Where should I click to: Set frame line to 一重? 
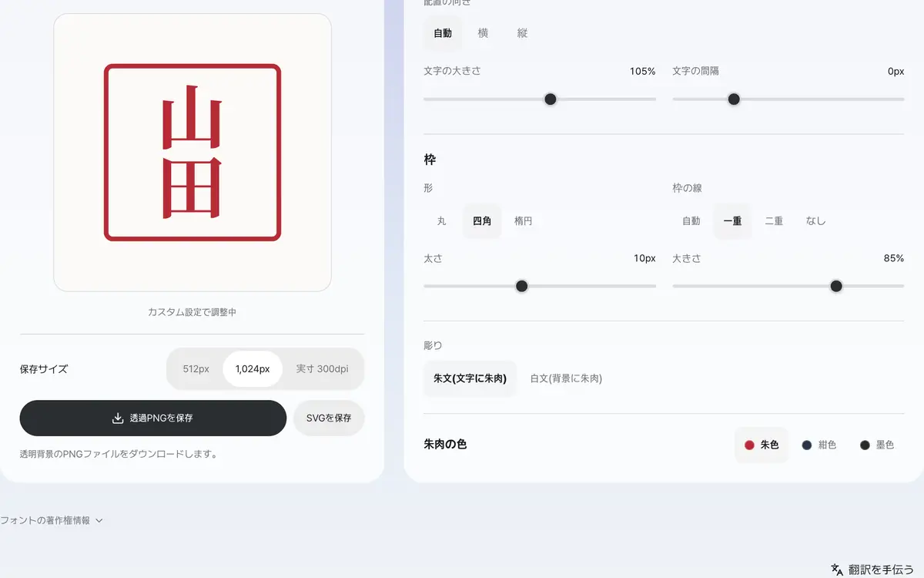tap(732, 221)
